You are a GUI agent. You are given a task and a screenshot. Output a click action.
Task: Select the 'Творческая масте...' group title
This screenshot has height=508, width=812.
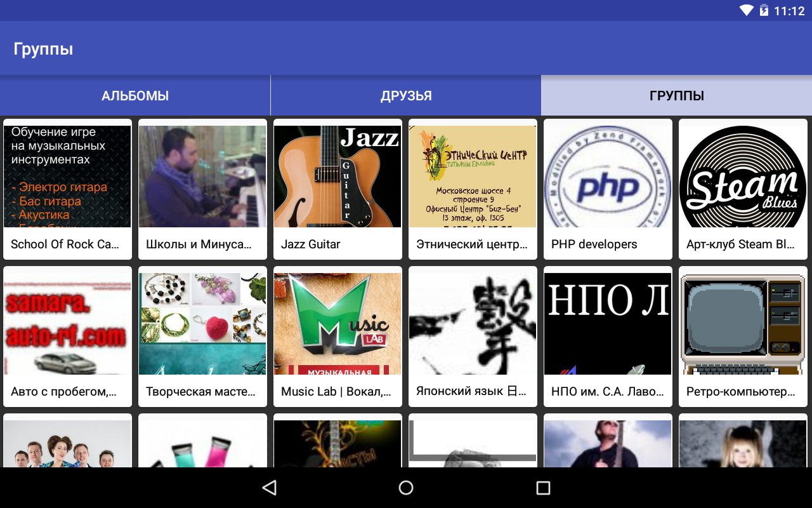tap(200, 392)
